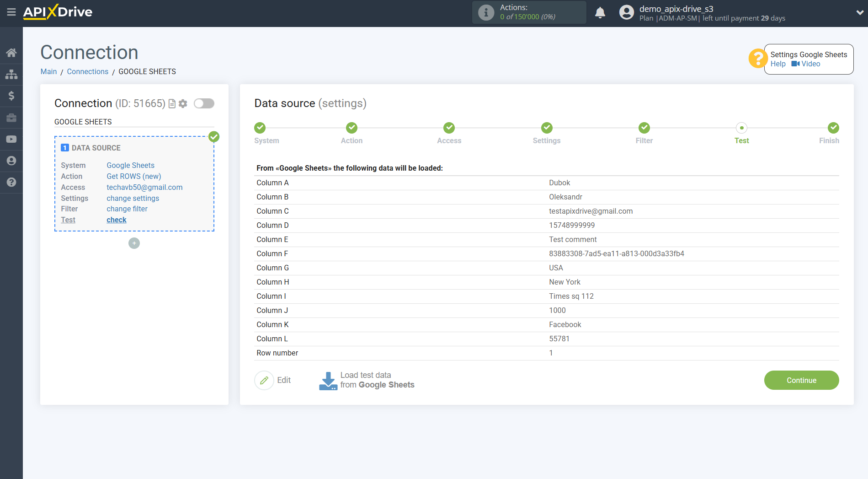Click the blue number 1 data source badge
Screen dimensions: 868x479
[x=65, y=148]
